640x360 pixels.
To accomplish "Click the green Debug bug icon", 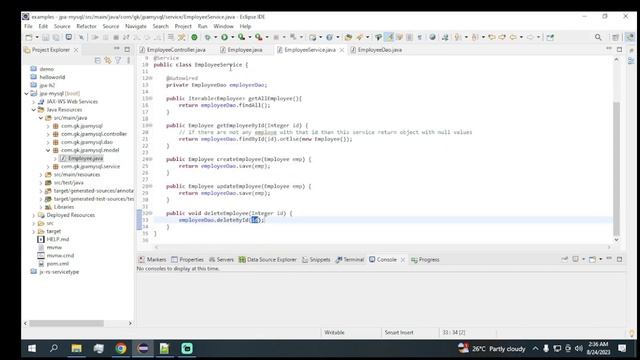I will (208, 37).
